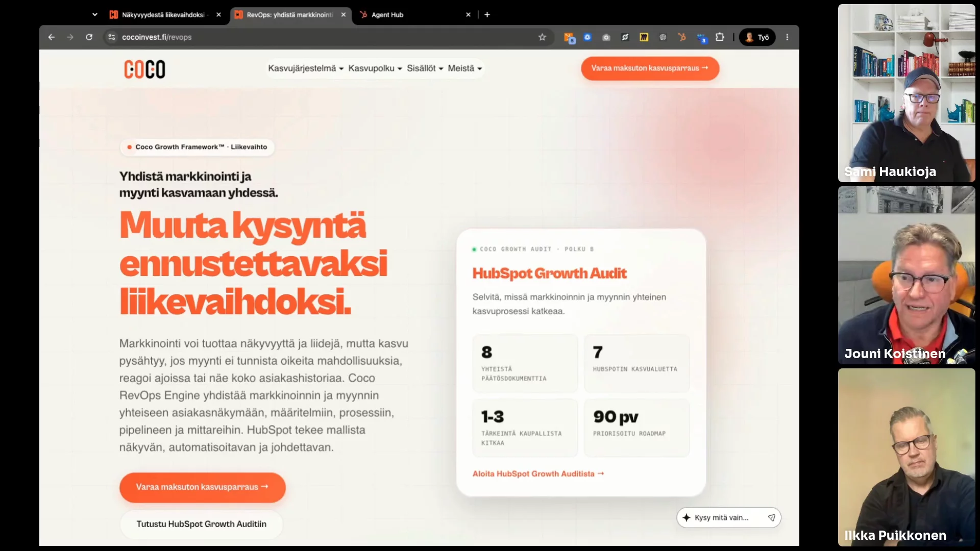The width and height of the screenshot is (980, 551).
Task: Click Tutustu HubSpot Growth Auditiin button
Action: coord(201,524)
